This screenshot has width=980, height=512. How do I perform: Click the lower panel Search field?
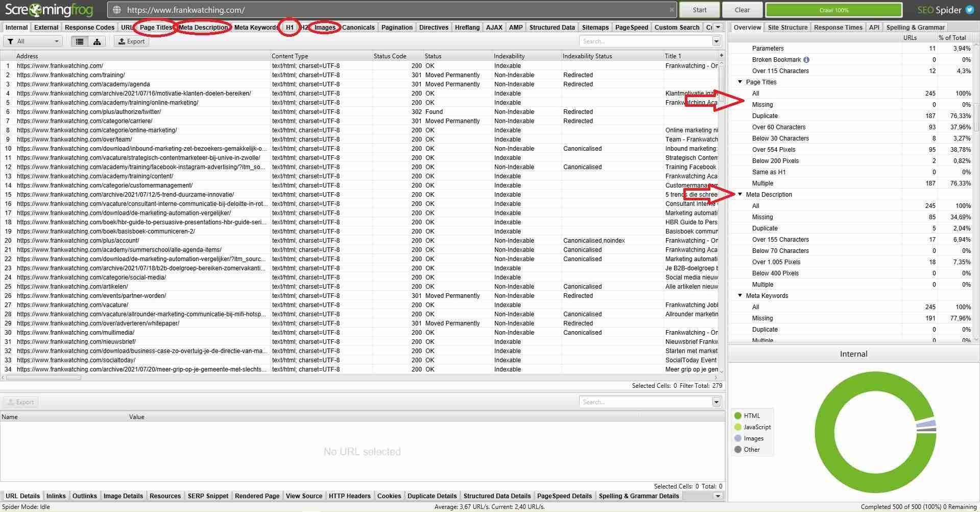(646, 402)
